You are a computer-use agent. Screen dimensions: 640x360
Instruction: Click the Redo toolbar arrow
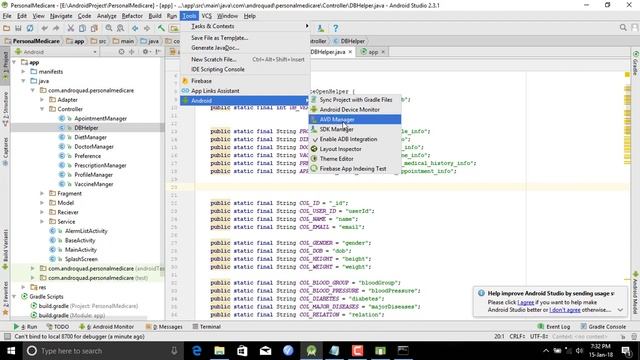click(x=56, y=28)
